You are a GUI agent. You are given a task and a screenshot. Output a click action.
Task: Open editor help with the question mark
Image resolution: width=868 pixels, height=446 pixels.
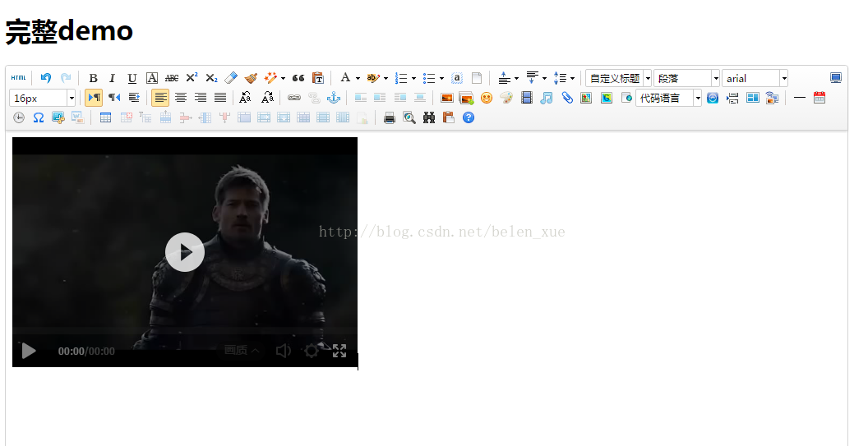click(x=469, y=117)
